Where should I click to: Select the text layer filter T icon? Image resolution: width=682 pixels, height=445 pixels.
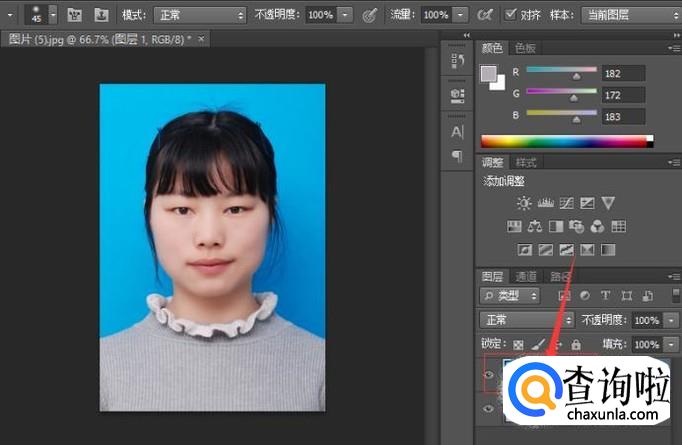606,296
